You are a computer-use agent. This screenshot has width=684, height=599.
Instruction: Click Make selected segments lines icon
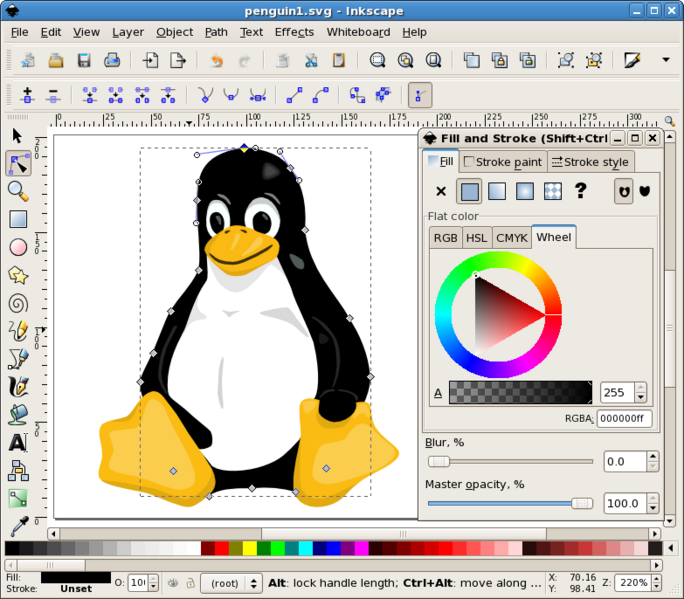click(294, 95)
